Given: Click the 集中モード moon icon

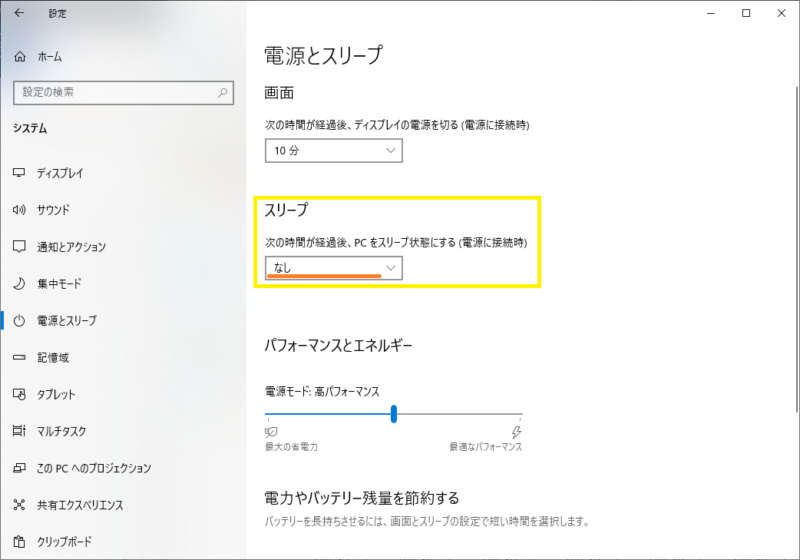Looking at the screenshot, I should pos(19,284).
